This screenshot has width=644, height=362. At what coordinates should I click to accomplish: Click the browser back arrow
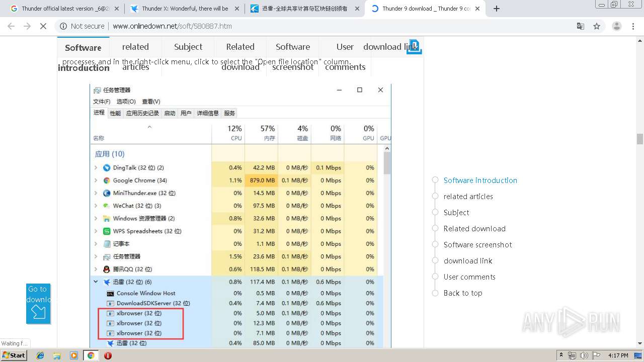11,26
